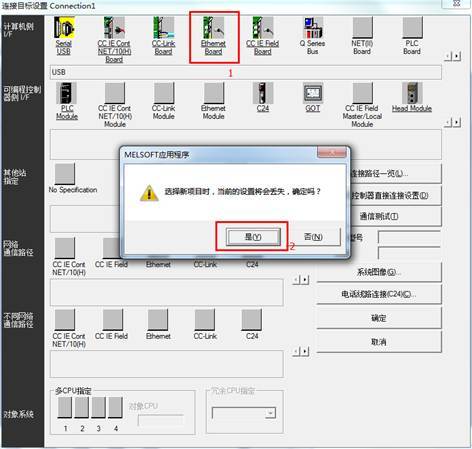472x449 pixels.
Task: Open 电话线路连接(C24)(C)... button
Action: tap(379, 294)
